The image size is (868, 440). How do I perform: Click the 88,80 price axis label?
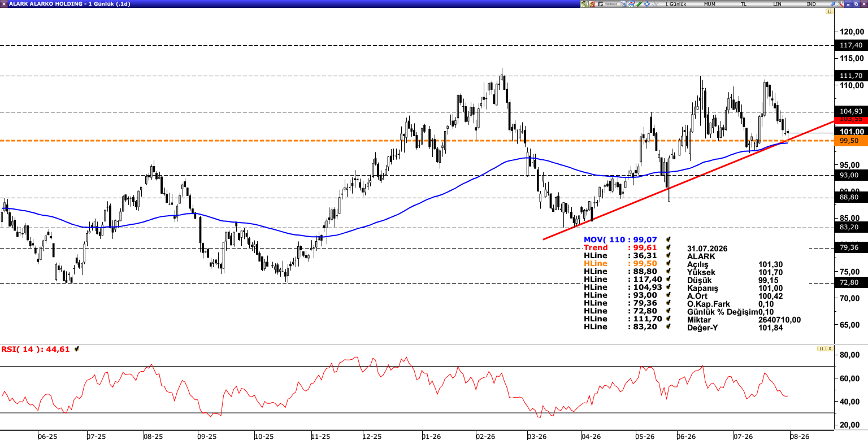click(x=850, y=197)
